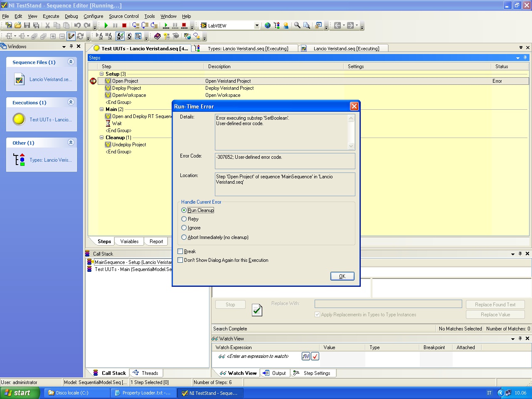532x399 pixels.
Task: Click the Cut scissors icon
Action: 47,25
